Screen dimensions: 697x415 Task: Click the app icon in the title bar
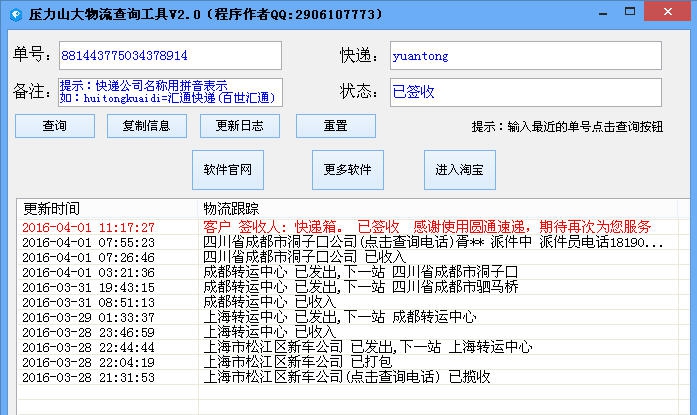(x=16, y=15)
